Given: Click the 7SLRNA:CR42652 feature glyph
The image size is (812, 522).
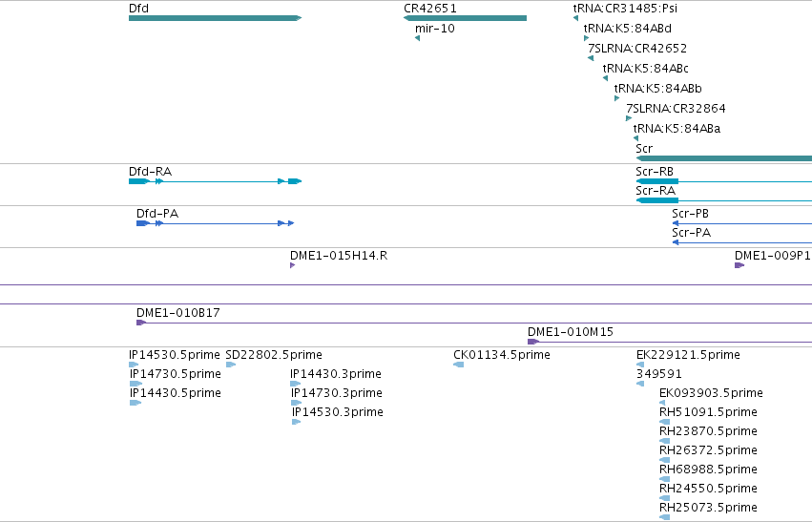Looking at the screenshot, I should (591, 58).
